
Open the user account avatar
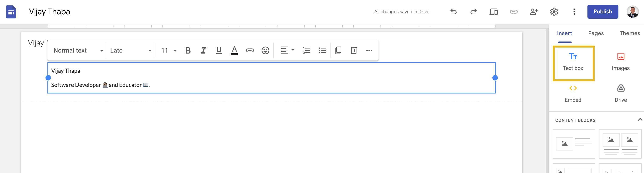(x=633, y=12)
